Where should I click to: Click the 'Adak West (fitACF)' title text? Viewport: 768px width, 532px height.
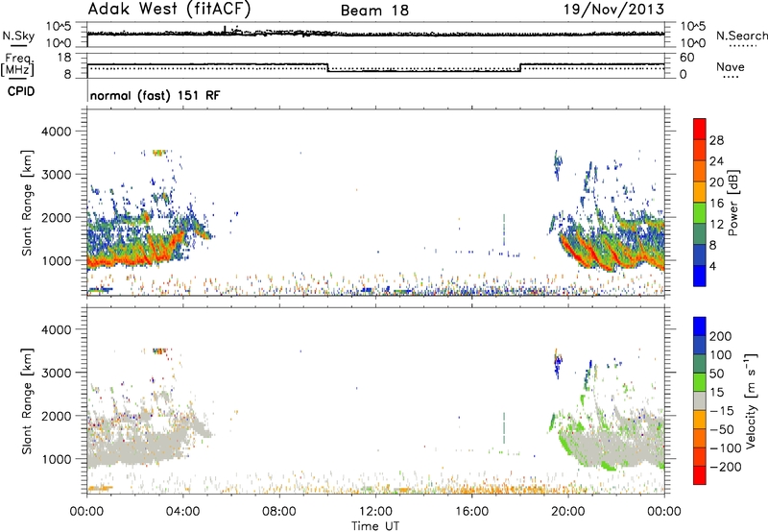(x=169, y=10)
